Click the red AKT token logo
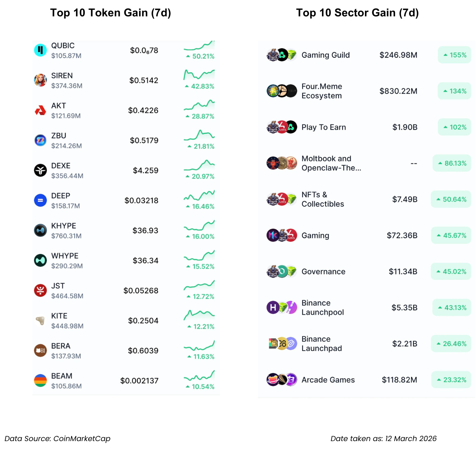 coord(40,110)
